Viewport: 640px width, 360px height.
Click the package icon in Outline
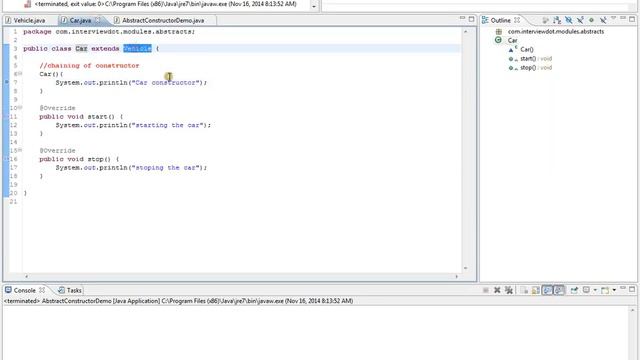(x=498, y=31)
